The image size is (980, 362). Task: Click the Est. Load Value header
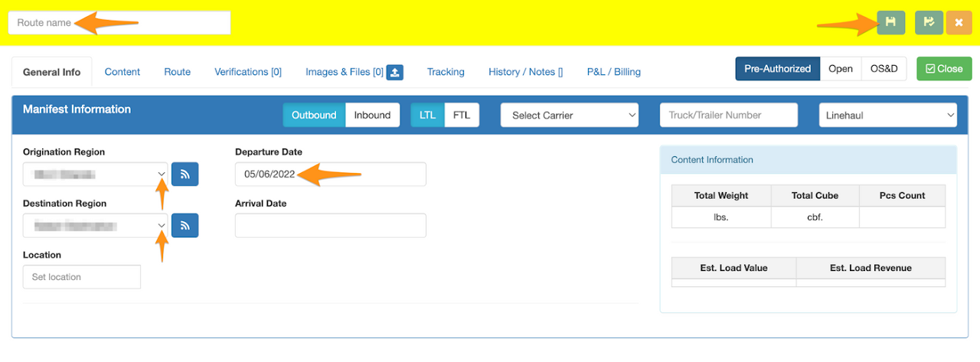click(733, 268)
